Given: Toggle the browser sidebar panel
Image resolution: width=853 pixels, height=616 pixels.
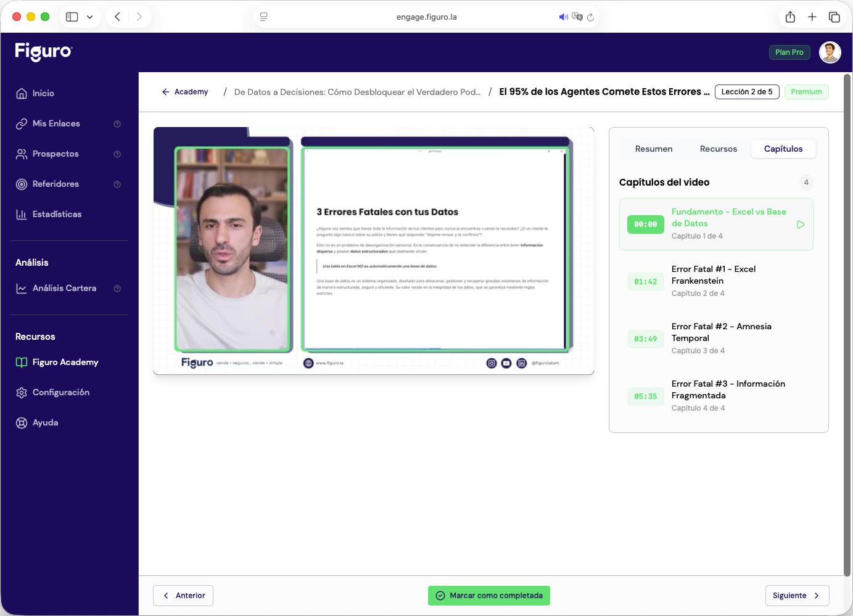Looking at the screenshot, I should click(72, 17).
